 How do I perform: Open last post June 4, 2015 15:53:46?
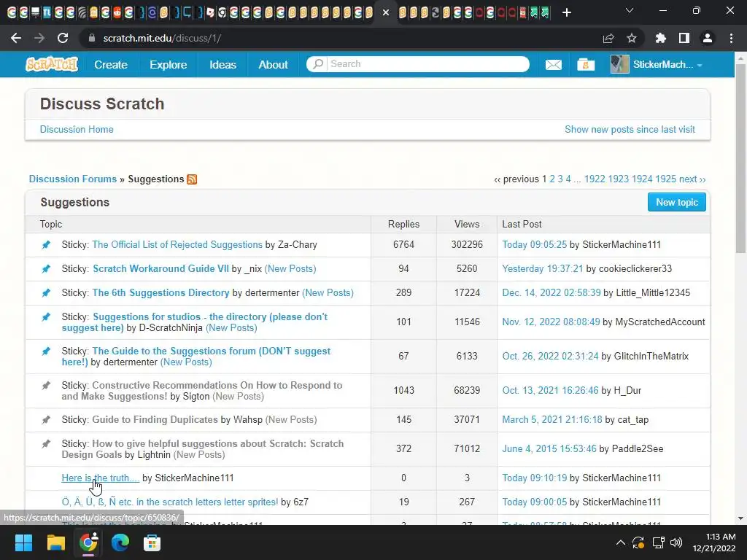click(549, 448)
